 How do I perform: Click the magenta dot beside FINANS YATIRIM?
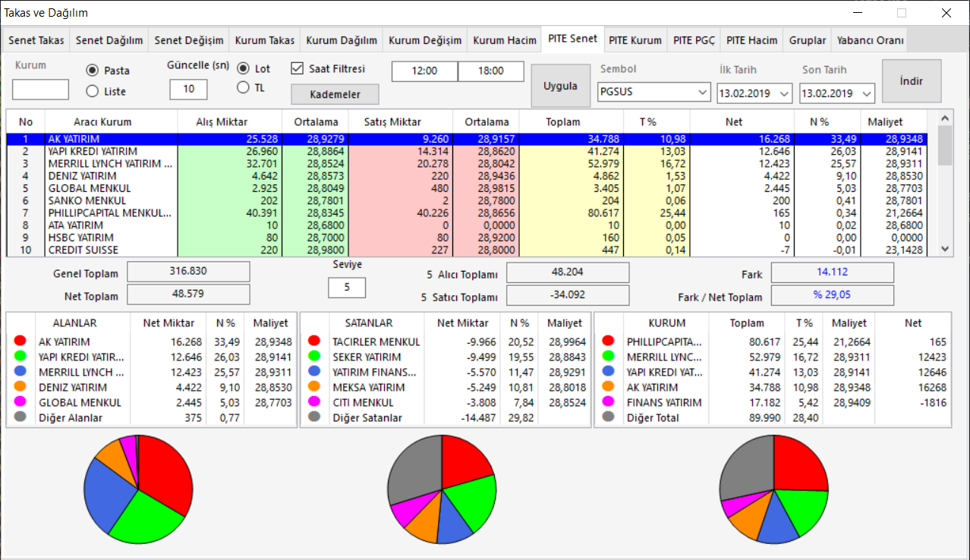tap(608, 402)
